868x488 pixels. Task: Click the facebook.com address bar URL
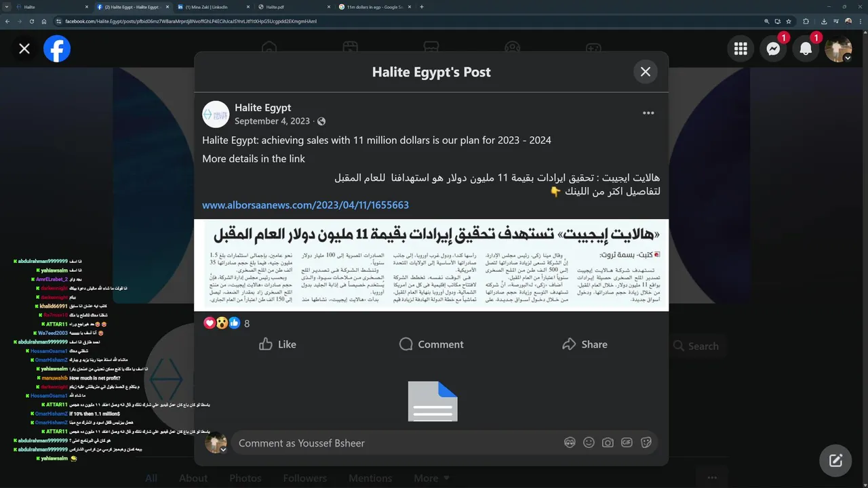pos(191,21)
